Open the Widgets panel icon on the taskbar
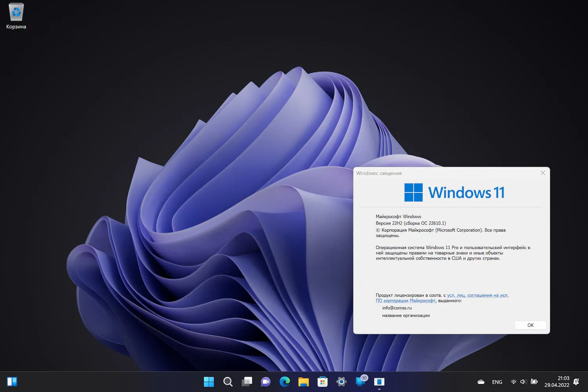 (x=12, y=381)
